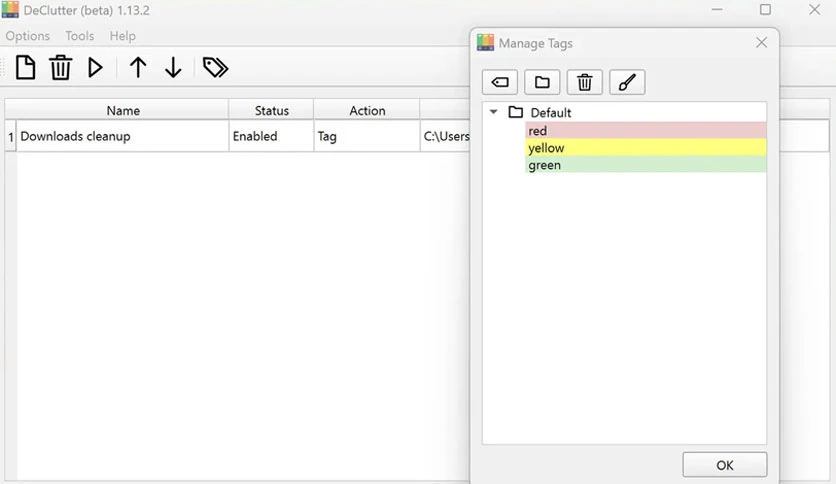Screen dimensions: 836x484
Task: Click the delete rule trash icon
Action: (x=60, y=68)
